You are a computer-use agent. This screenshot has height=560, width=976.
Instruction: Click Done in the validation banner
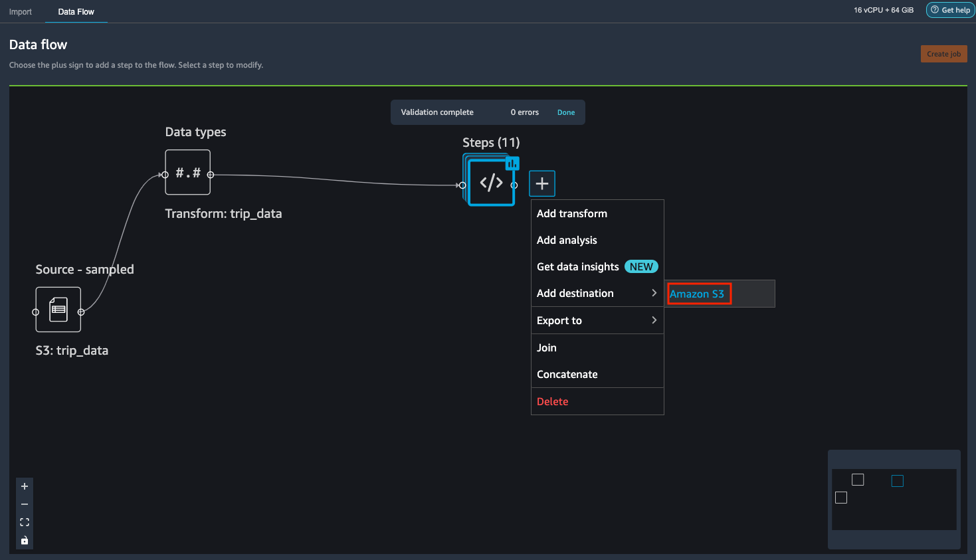point(566,112)
